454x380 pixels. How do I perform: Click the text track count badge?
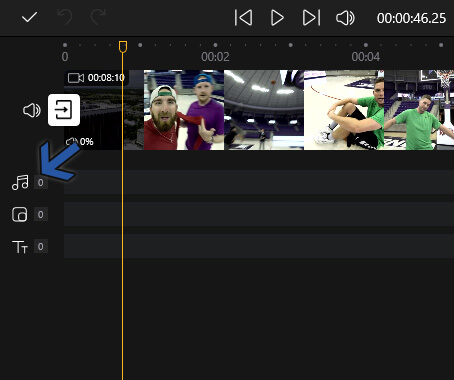point(41,246)
